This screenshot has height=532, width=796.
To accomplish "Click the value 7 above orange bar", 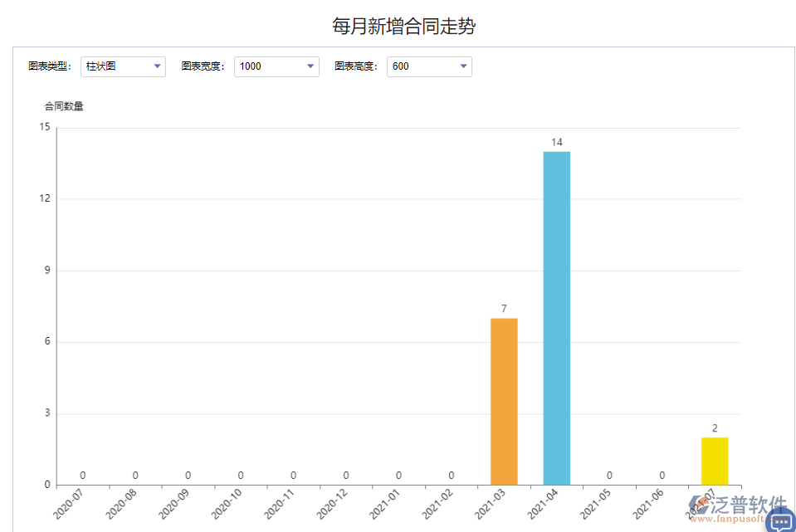I will pos(504,308).
